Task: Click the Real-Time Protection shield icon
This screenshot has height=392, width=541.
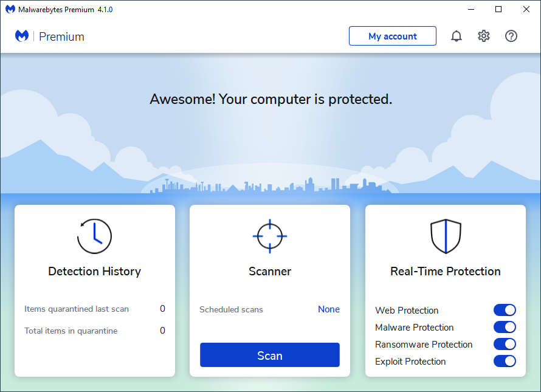Action: coord(446,236)
